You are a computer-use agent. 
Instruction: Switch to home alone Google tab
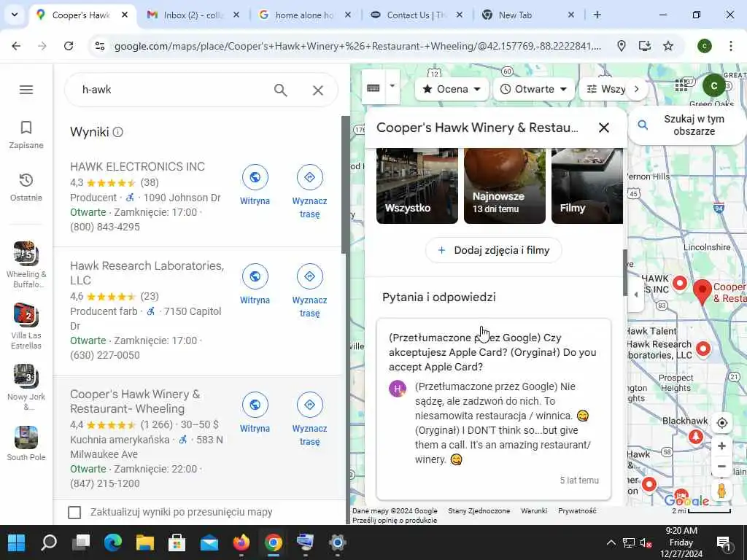tap(303, 15)
